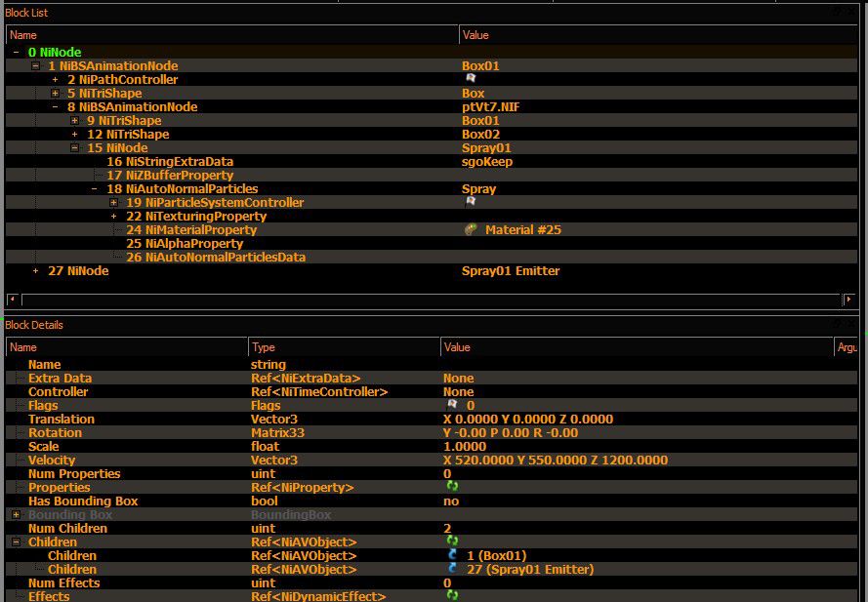Click the Block List horizontal scrollbar track
The height and width of the screenshot is (602, 868).
pyautogui.click(x=431, y=300)
